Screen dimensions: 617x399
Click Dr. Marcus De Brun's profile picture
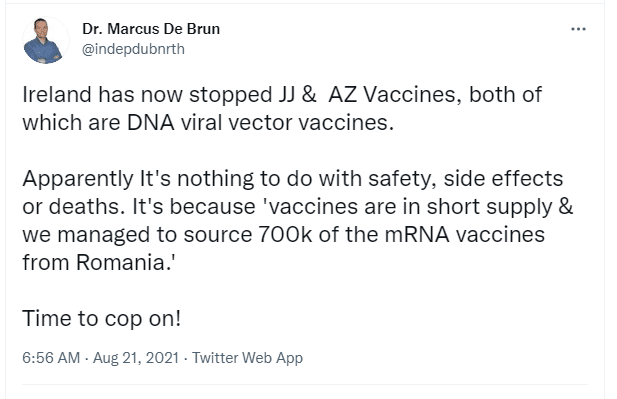click(x=44, y=41)
